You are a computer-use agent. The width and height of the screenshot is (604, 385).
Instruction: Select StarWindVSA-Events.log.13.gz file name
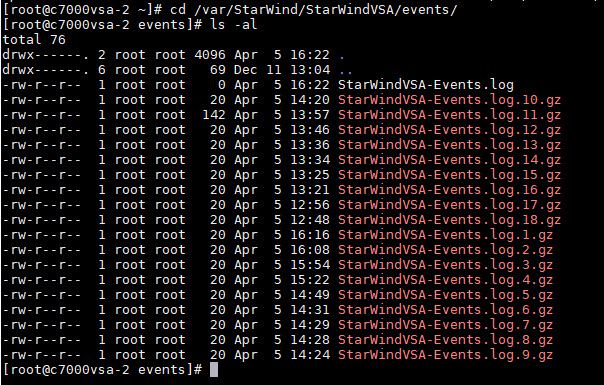point(449,145)
